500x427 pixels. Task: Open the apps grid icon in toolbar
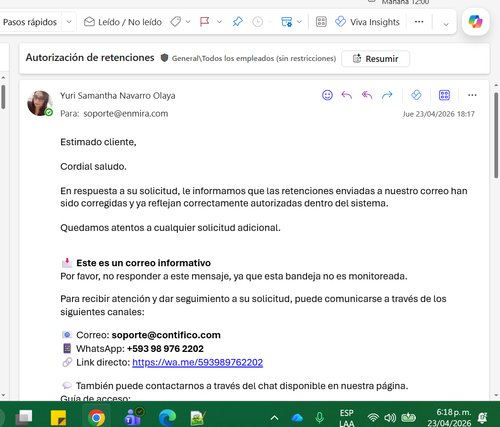click(321, 22)
